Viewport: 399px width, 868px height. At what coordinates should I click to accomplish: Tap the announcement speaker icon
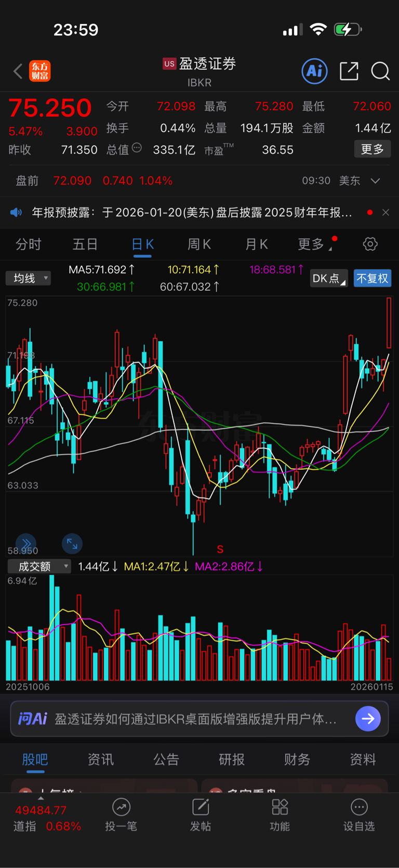click(17, 212)
